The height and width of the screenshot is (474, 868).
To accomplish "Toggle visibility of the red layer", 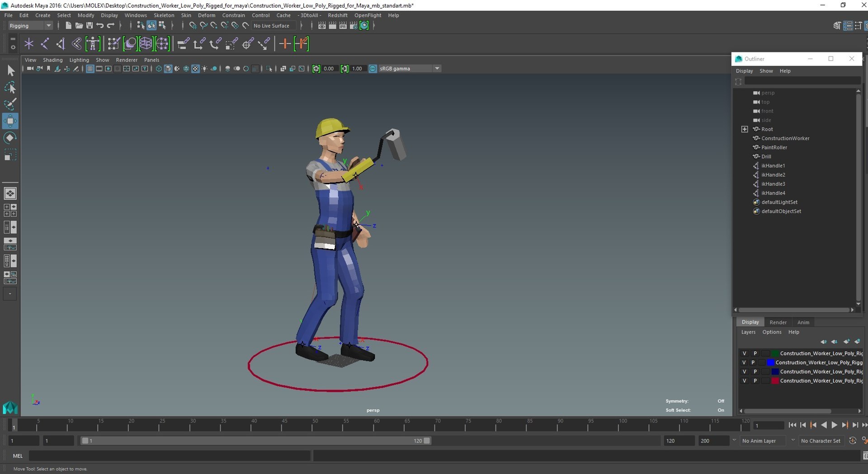I will pyautogui.click(x=744, y=381).
